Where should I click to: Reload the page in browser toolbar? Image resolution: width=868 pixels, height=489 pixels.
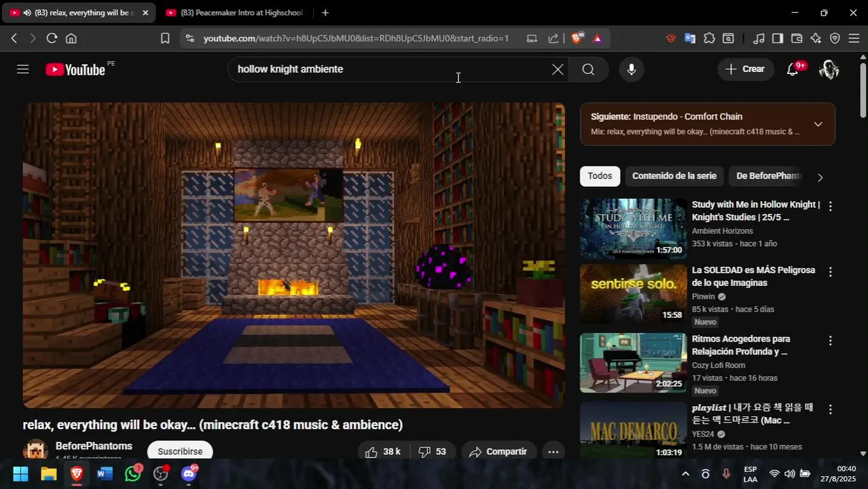(x=52, y=39)
